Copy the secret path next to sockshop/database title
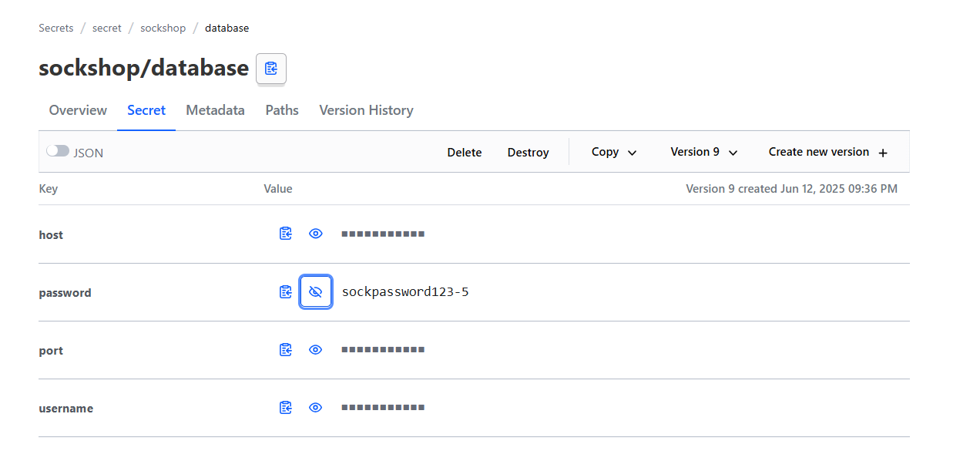Image resolution: width=980 pixels, height=461 pixels. point(270,69)
